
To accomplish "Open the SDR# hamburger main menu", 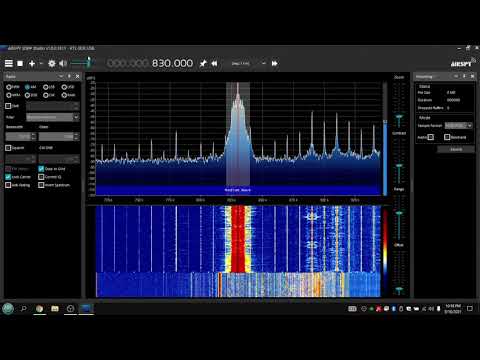I will click(9, 63).
